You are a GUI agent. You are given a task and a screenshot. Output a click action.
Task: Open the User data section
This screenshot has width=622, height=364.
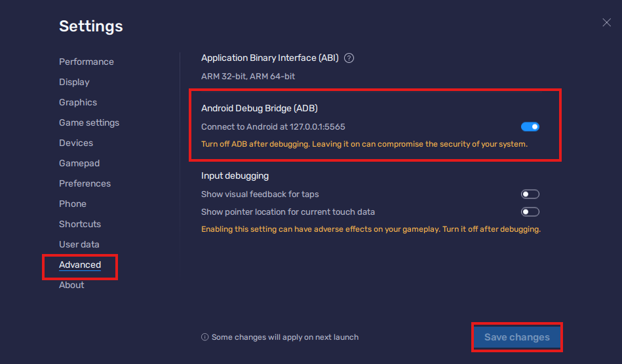pos(79,244)
